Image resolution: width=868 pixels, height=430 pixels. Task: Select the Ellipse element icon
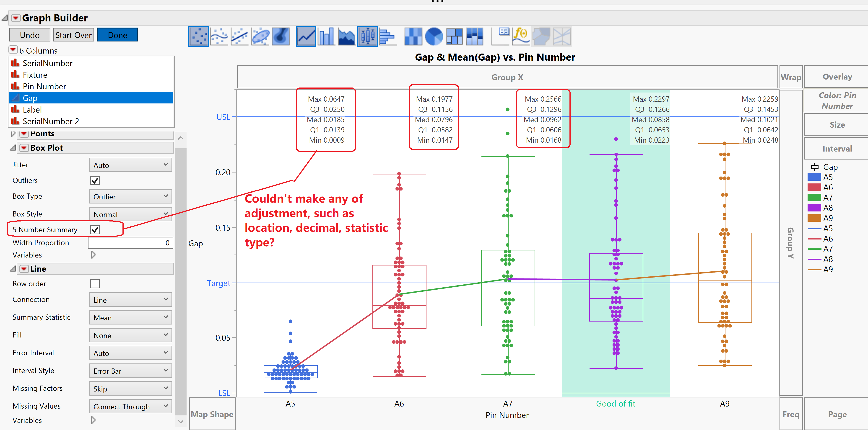click(260, 36)
